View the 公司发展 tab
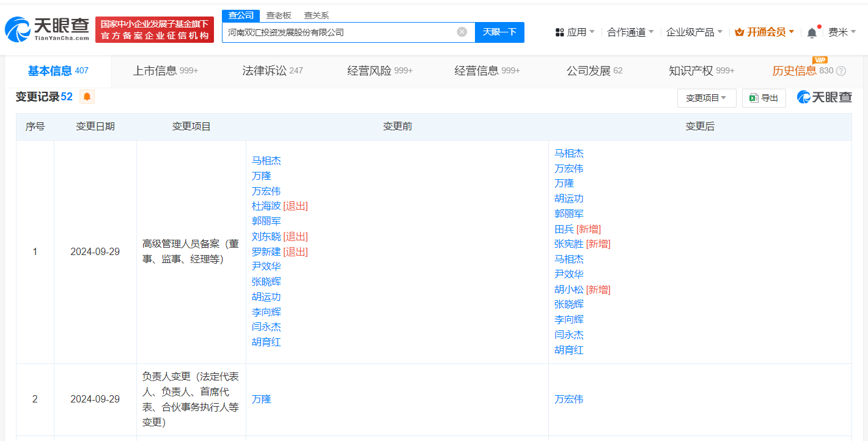868x441 pixels. (595, 71)
